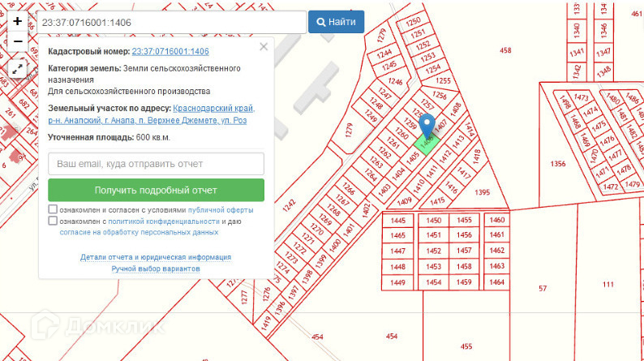
Task: Focus the cadastral number search field
Action: point(172,22)
